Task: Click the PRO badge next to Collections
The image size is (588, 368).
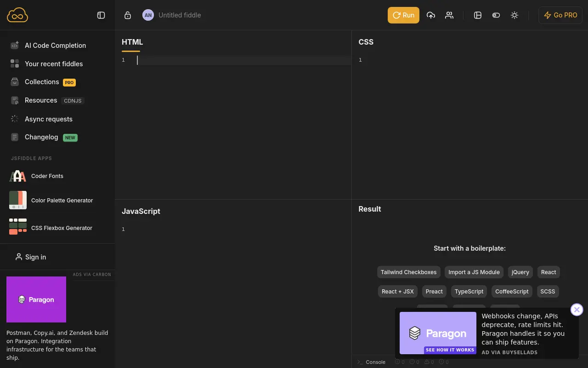Action: [x=69, y=83]
